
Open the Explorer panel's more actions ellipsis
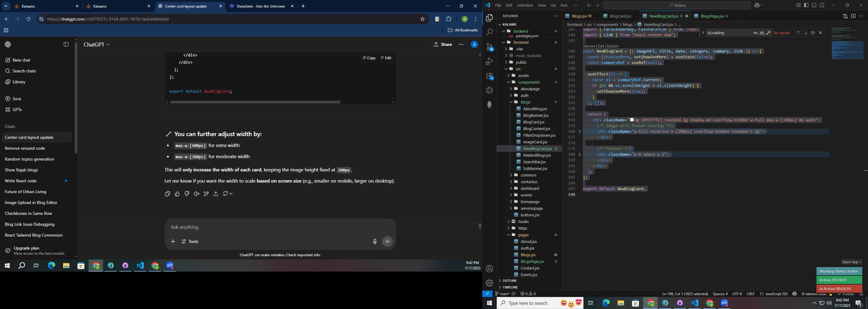point(555,16)
